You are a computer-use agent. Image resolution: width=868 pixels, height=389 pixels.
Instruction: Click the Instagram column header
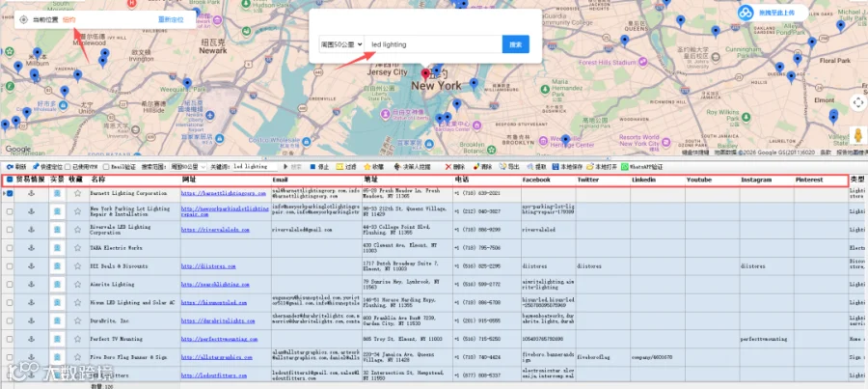(x=755, y=180)
